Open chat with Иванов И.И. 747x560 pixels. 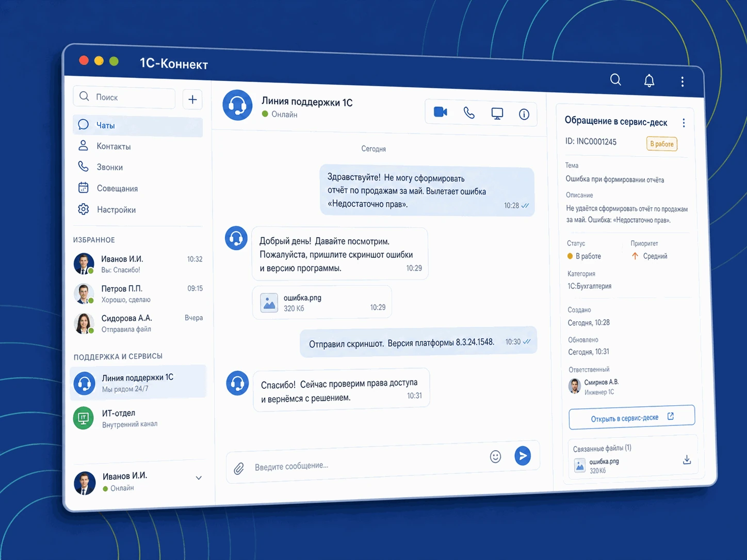click(x=138, y=264)
